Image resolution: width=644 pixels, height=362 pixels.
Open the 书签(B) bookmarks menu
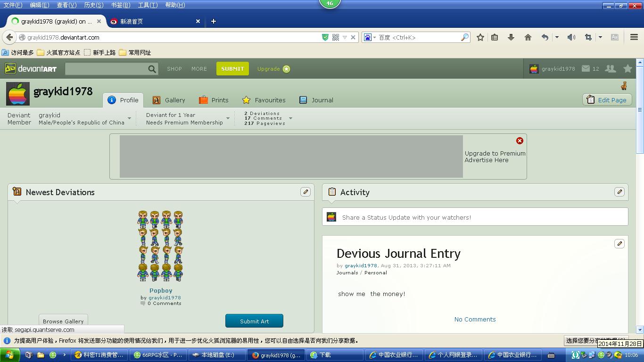pyautogui.click(x=121, y=5)
